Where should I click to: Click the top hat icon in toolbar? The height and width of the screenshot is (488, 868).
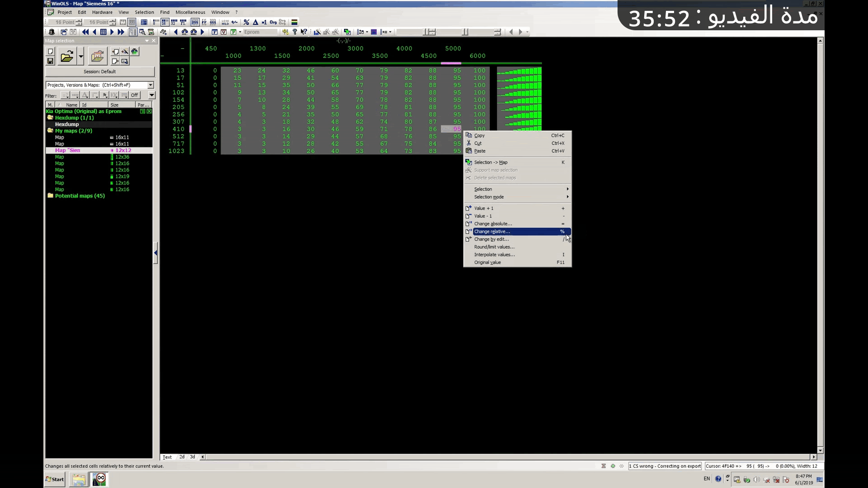click(52, 32)
